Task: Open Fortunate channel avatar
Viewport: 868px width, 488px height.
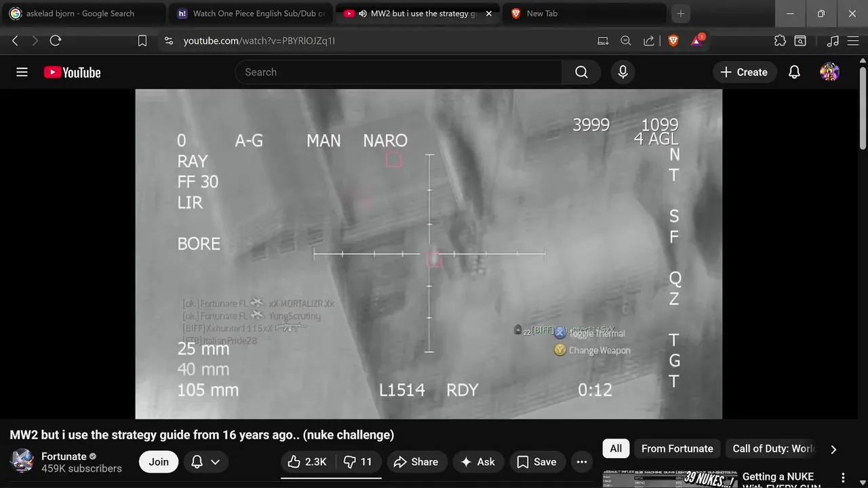Action: (22, 462)
